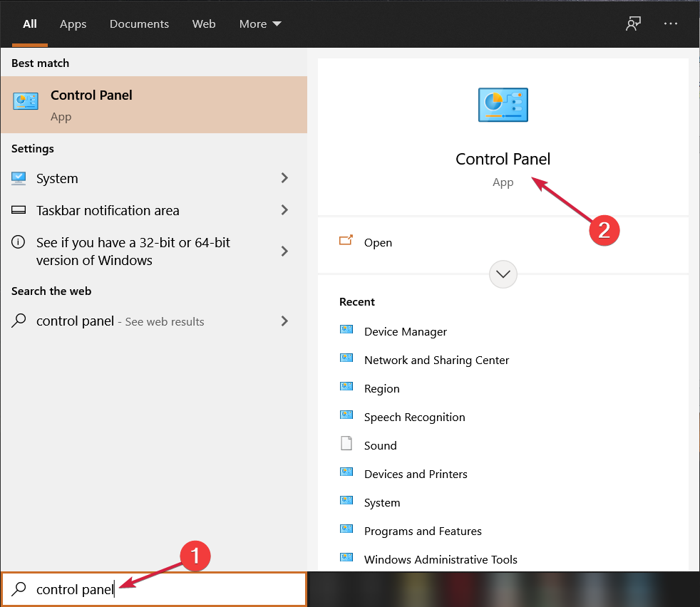Expand actions with the circular chevron button

click(x=503, y=274)
